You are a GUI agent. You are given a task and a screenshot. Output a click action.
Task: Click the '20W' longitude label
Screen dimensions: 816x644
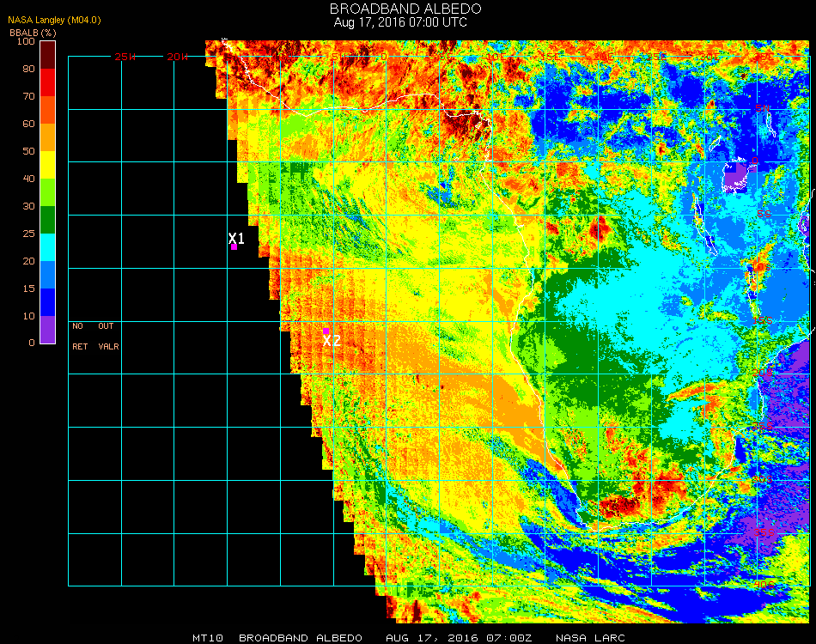[178, 57]
